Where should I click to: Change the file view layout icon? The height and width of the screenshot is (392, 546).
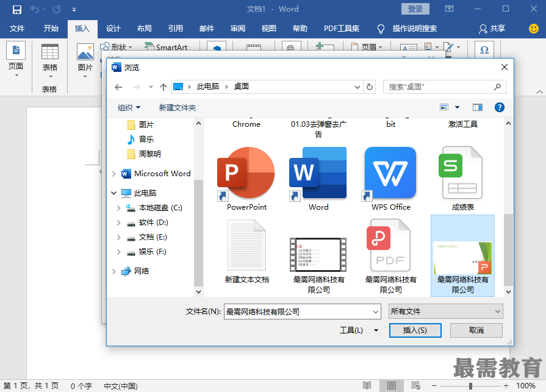pyautogui.click(x=444, y=107)
